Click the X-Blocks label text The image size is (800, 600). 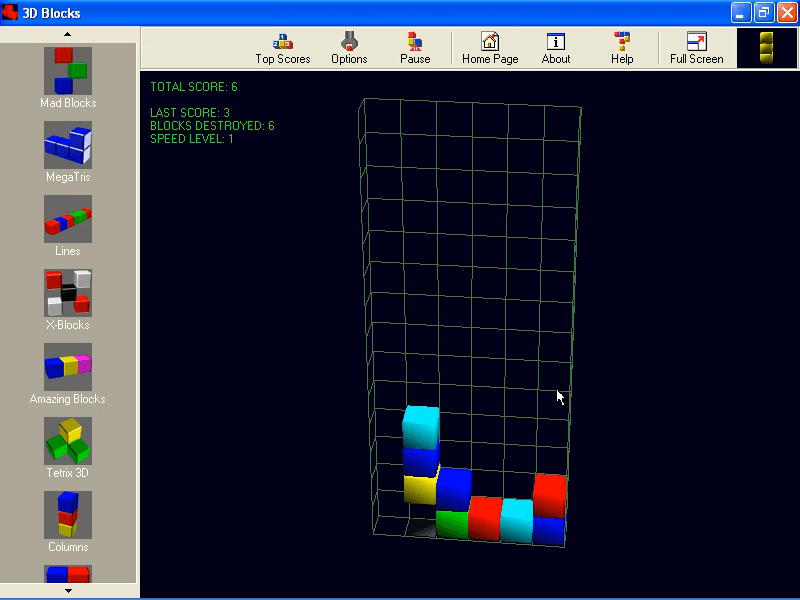coord(68,324)
